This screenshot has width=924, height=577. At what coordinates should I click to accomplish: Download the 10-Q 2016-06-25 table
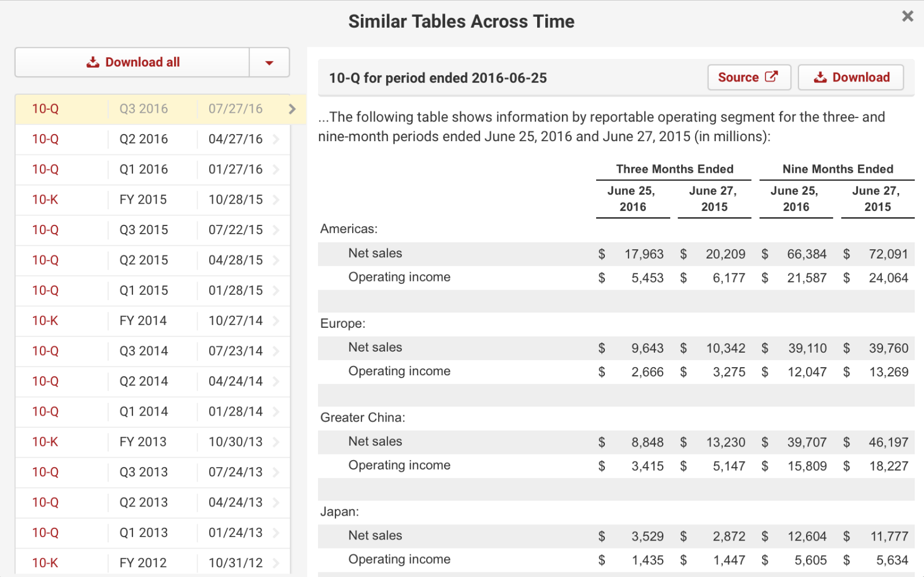click(851, 77)
